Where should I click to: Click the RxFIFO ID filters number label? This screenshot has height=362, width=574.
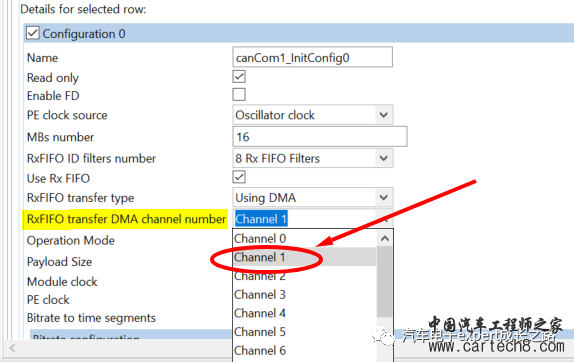click(x=91, y=158)
